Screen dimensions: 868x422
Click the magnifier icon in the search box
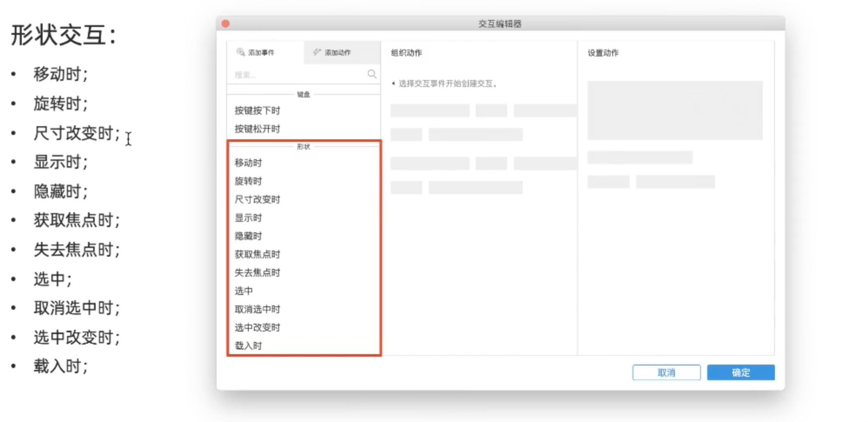click(372, 74)
